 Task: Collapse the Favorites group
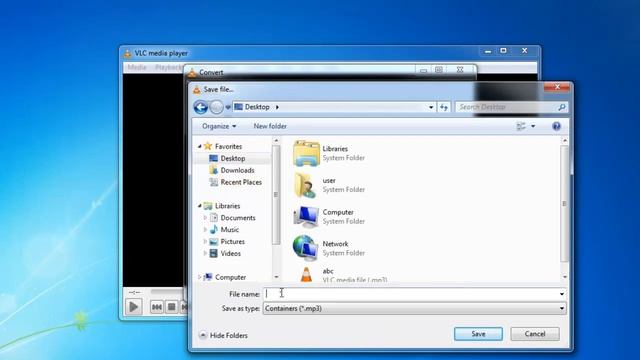coord(200,146)
